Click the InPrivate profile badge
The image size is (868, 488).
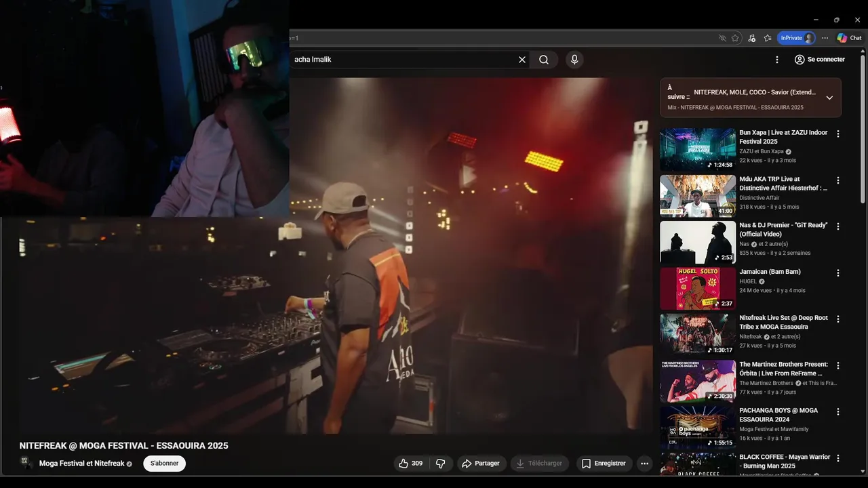(x=796, y=38)
